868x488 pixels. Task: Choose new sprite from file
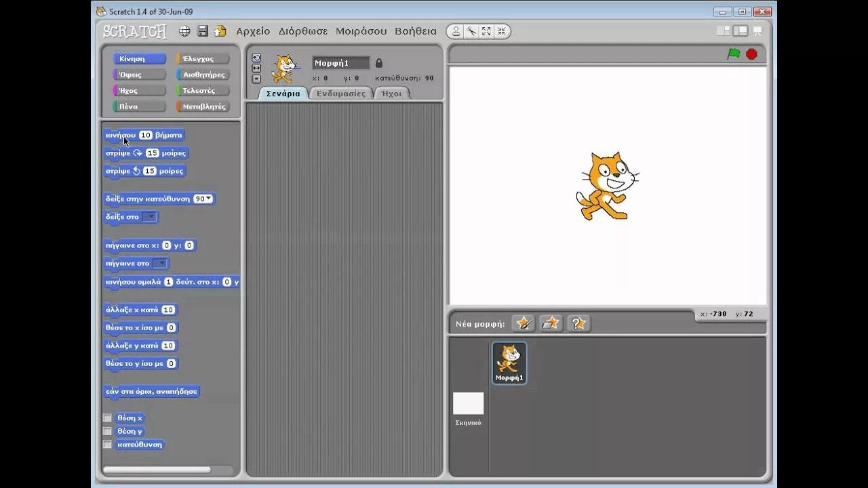coord(551,323)
